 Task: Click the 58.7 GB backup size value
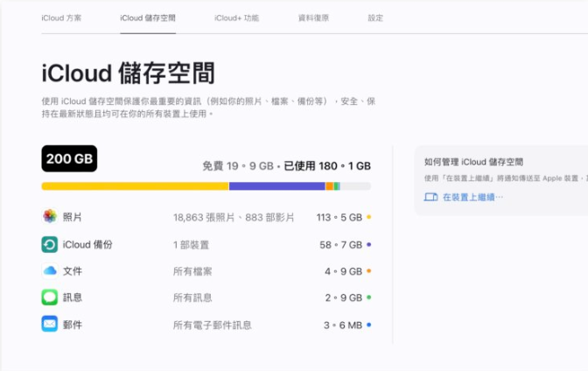click(341, 245)
